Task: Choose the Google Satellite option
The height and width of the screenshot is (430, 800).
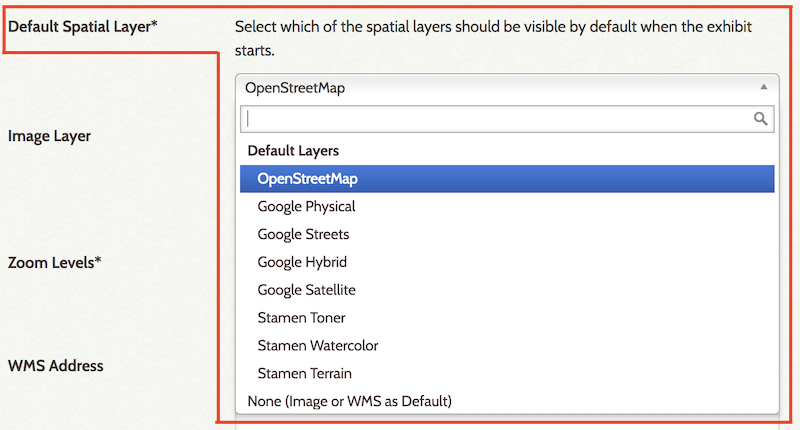Action: click(x=306, y=290)
